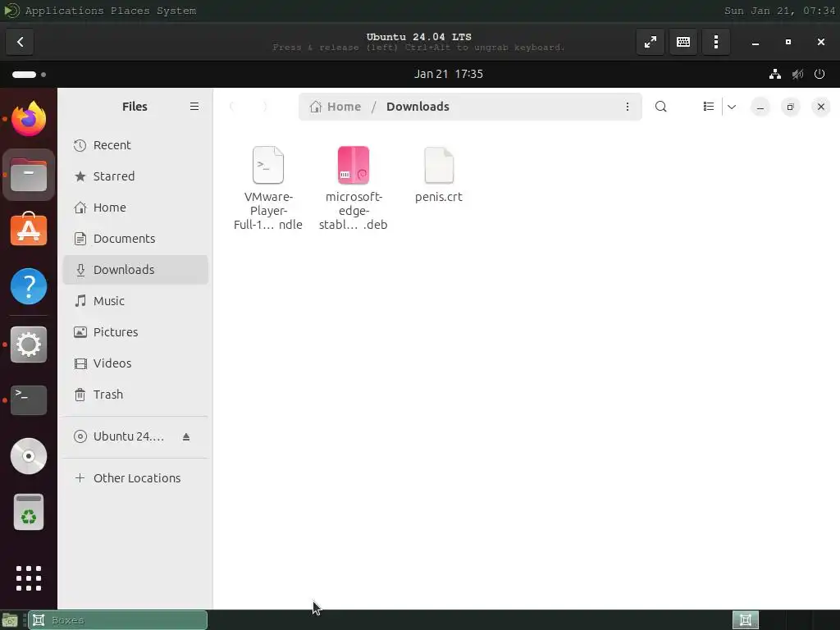Click Downloads in the path bar

tap(418, 107)
